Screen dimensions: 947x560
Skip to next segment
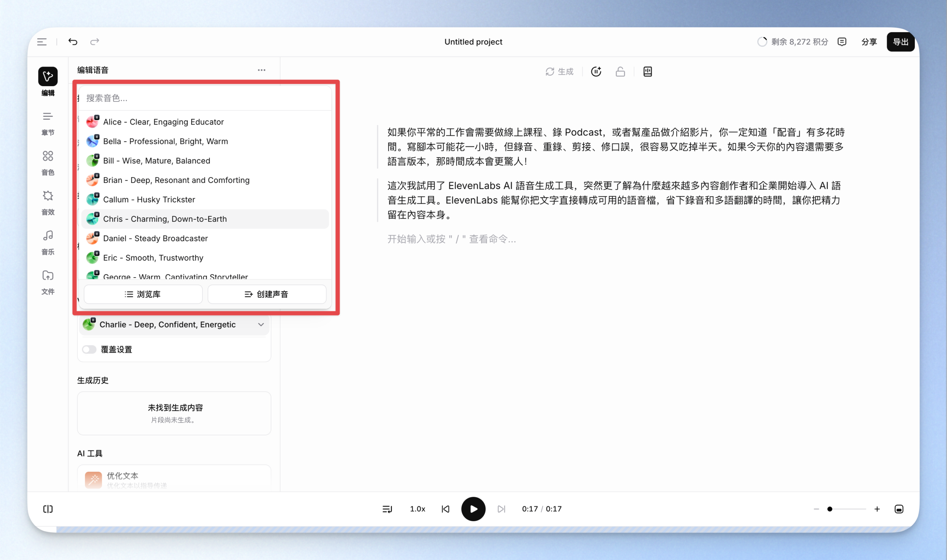(x=501, y=509)
